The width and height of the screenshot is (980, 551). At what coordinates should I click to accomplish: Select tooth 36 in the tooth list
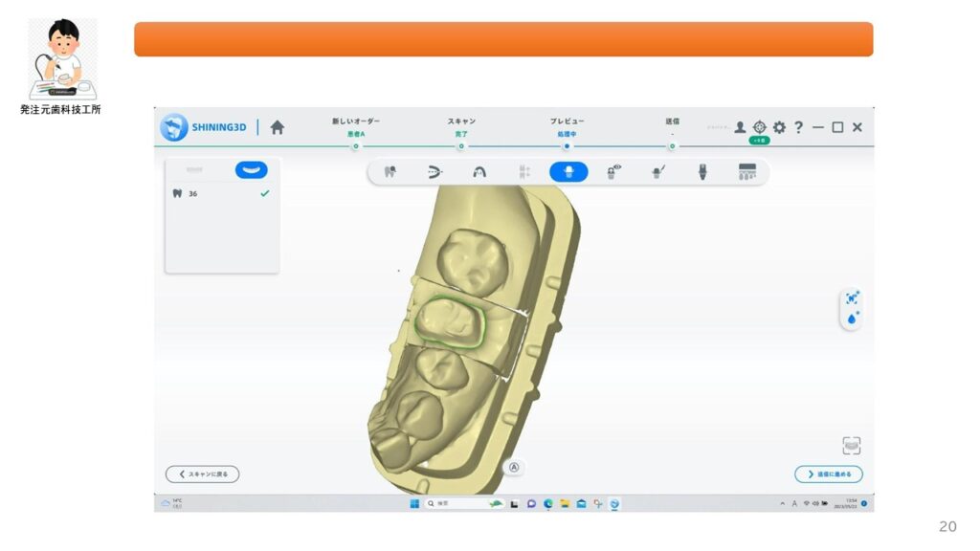pos(192,193)
